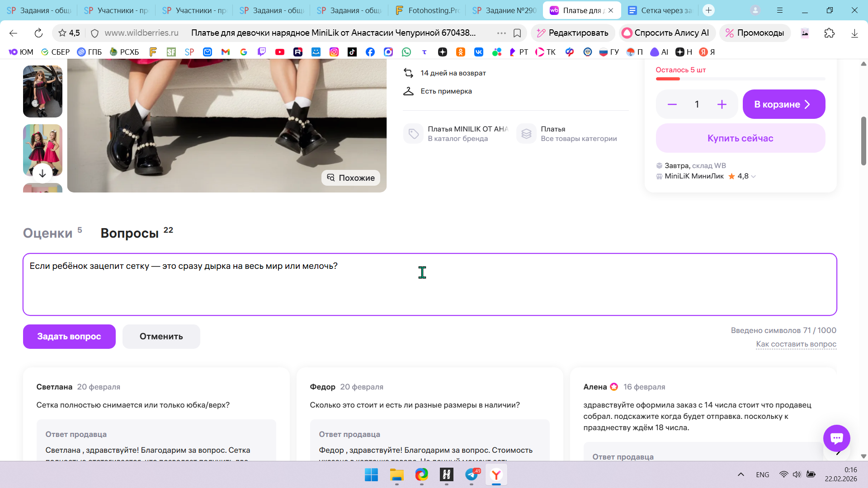Click the YouTube bookmark icon

click(280, 52)
